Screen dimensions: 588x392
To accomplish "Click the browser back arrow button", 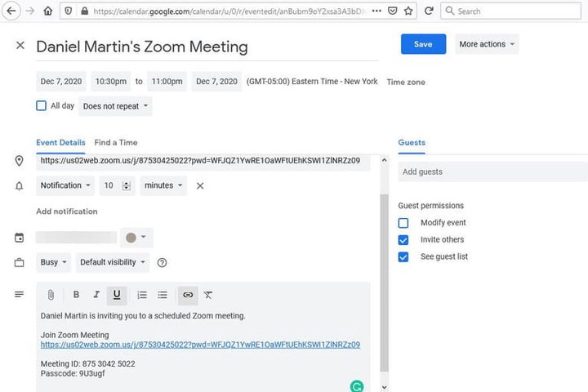I will [x=11, y=11].
